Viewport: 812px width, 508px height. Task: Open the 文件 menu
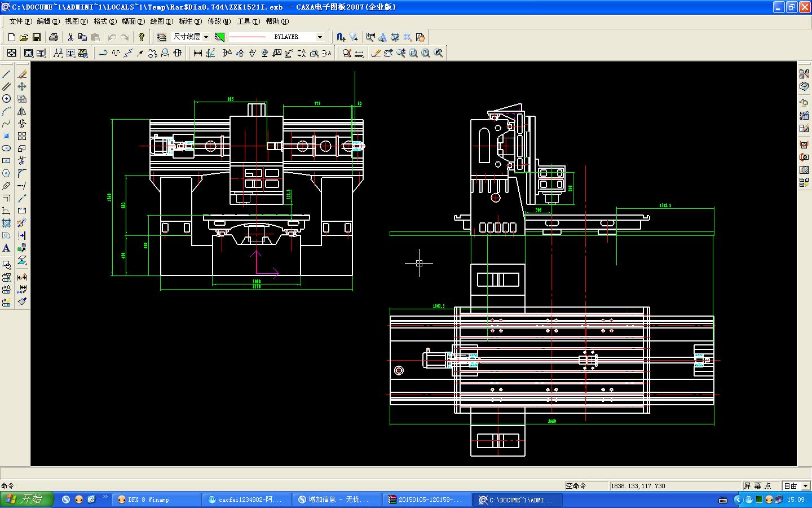coord(20,21)
